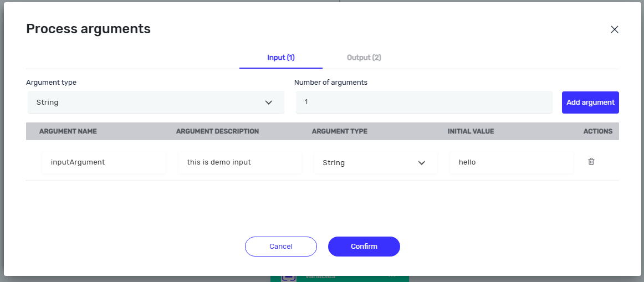644x282 pixels.
Task: Click the Add argument button
Action: pyautogui.click(x=590, y=102)
